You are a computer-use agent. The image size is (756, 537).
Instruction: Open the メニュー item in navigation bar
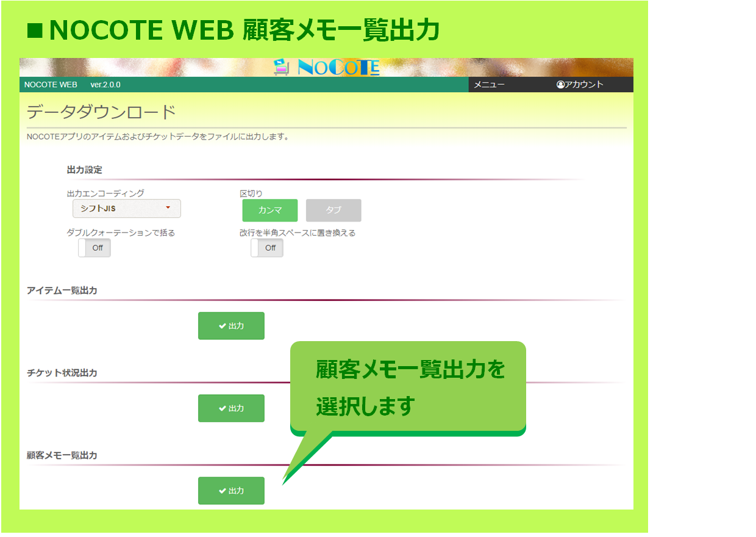[x=489, y=85]
